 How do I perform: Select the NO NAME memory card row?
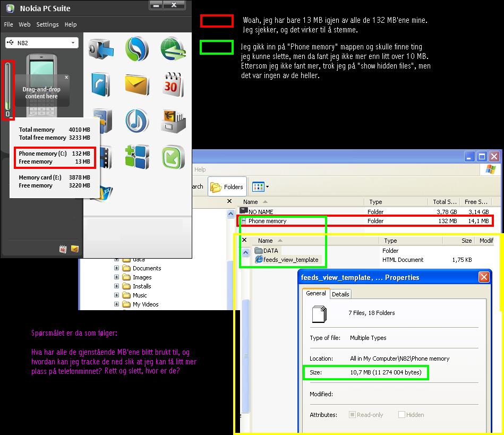[x=364, y=212]
